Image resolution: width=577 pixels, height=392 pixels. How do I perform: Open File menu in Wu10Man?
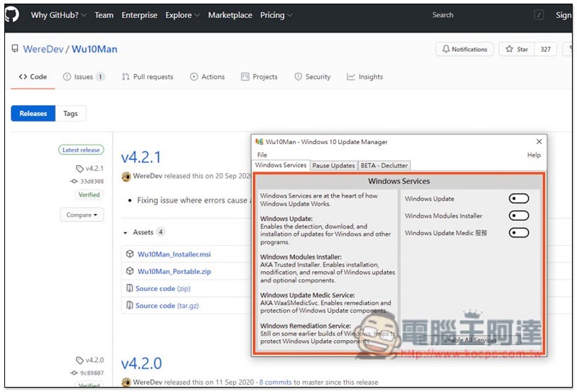point(262,155)
